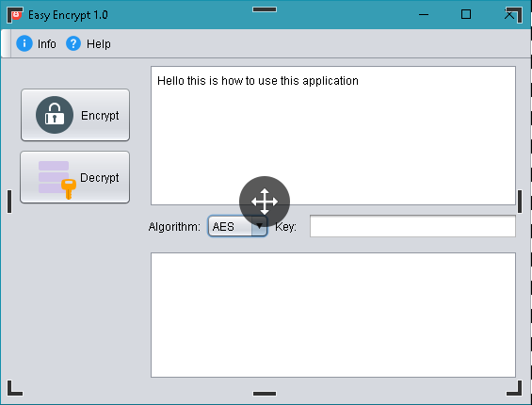
Task: Open the Help toolbar item
Action: tap(89, 43)
